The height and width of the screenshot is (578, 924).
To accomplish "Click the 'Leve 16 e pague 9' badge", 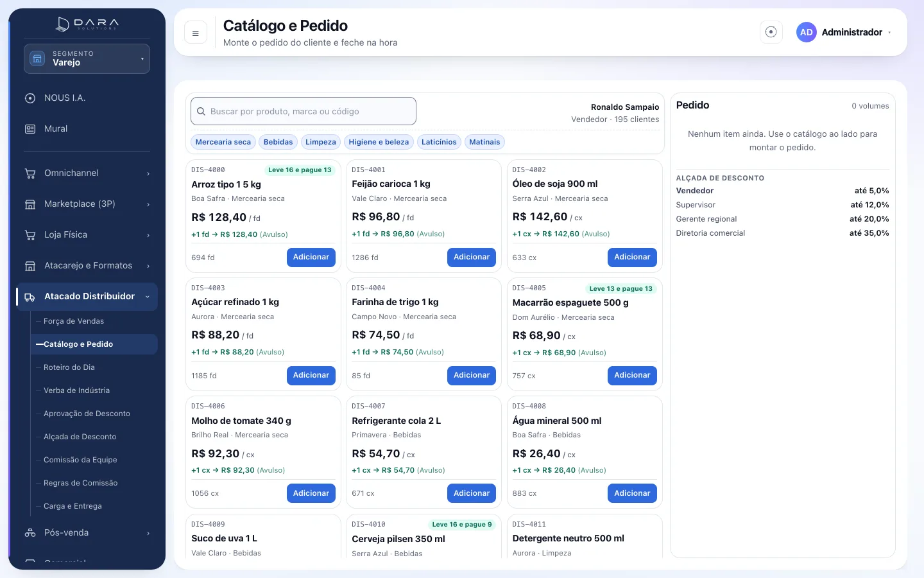I will 462,525.
